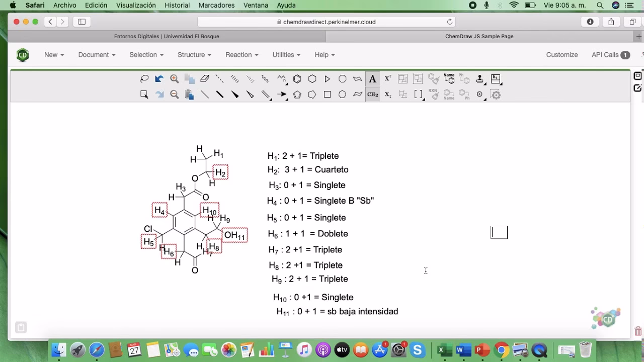Image resolution: width=644 pixels, height=362 pixels.
Task: Open the New dropdown menu
Action: coord(54,55)
